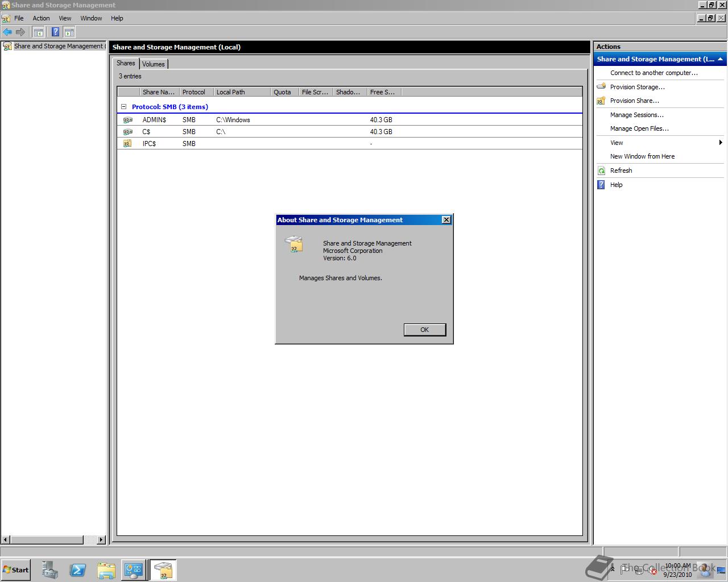
Task: Click the blue Help toolbar icon
Action: (x=55, y=32)
